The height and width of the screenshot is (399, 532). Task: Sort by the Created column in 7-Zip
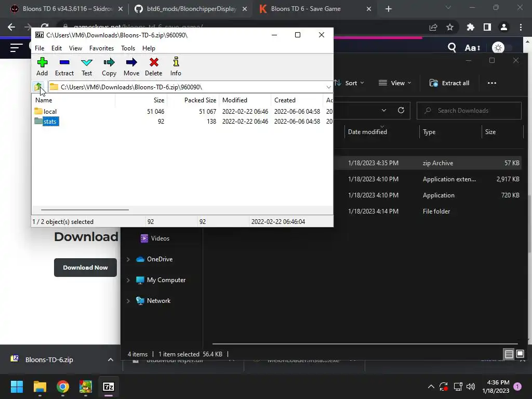[297, 100]
